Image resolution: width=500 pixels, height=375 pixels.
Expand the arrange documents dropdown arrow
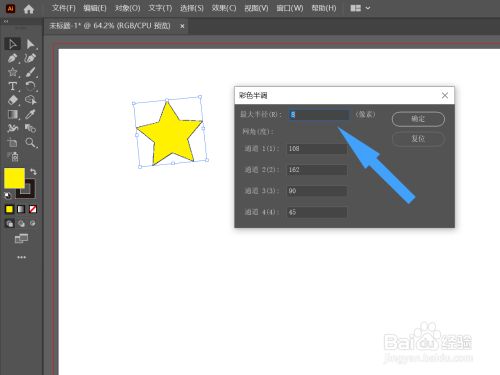pos(368,8)
